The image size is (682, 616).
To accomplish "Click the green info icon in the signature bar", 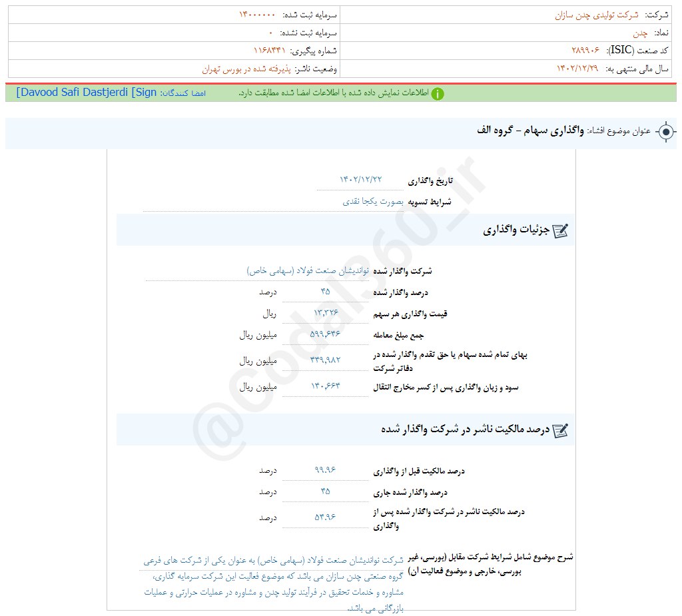I will pyautogui.click(x=438, y=93).
